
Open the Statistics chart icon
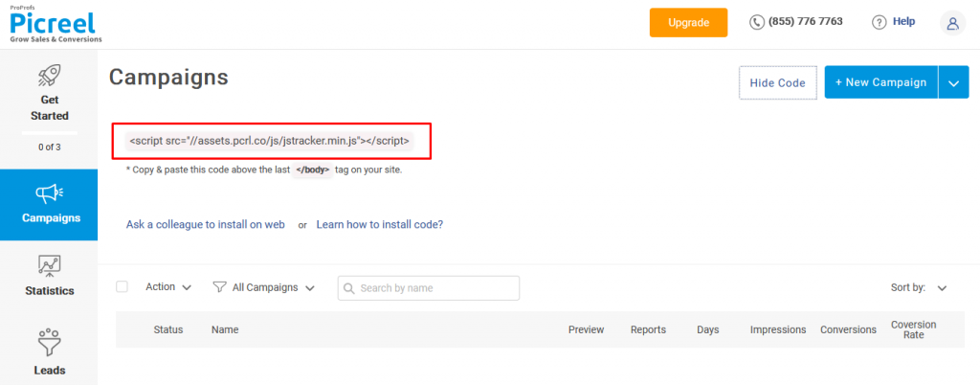pyautogui.click(x=49, y=266)
